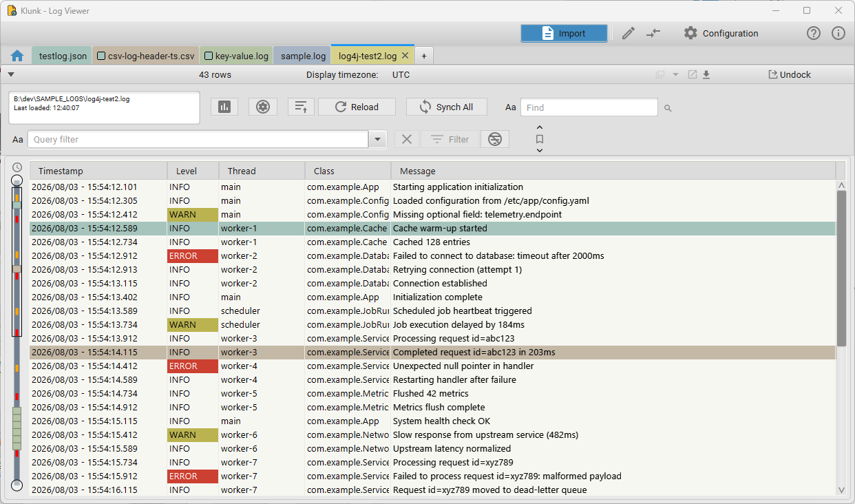This screenshot has height=504, width=855.
Task: Clear the filter with X button
Action: click(x=407, y=139)
